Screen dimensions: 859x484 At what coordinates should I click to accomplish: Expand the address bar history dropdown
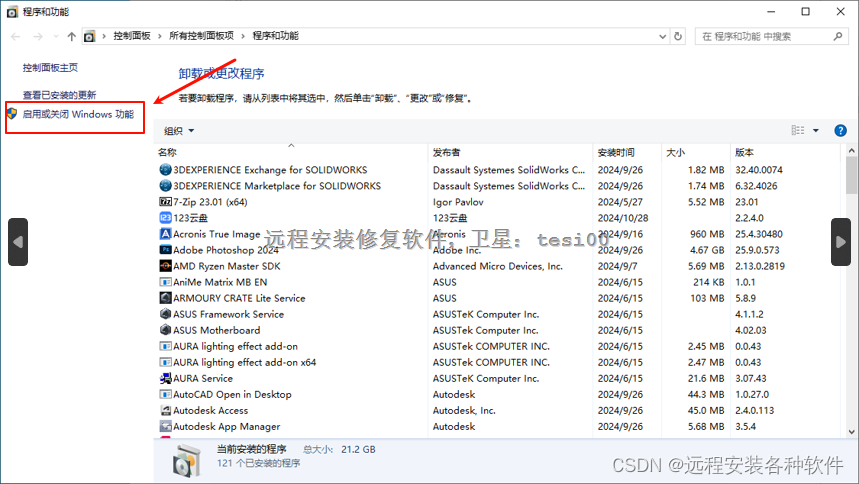coord(662,36)
